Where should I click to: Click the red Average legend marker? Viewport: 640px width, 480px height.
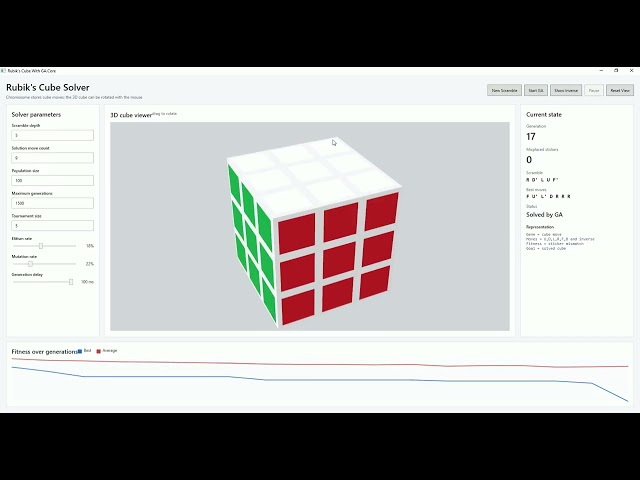[98, 351]
